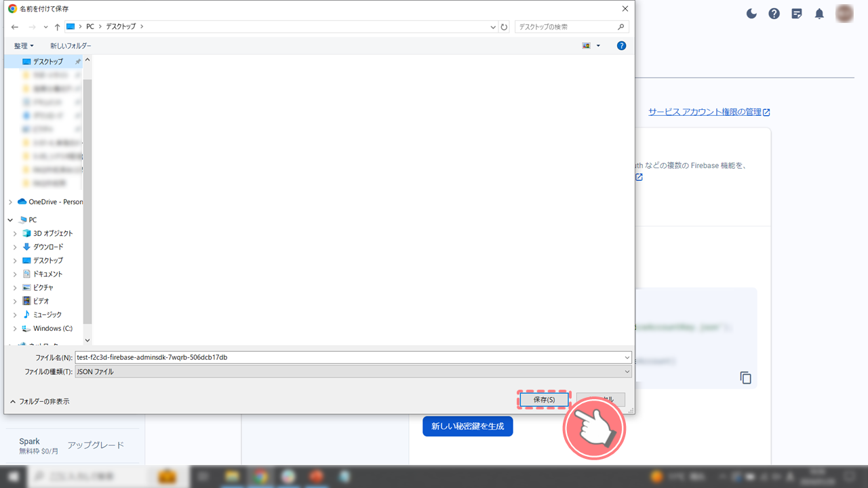Open the ファイルの種類 JSON ファイル combo box

pos(353,371)
